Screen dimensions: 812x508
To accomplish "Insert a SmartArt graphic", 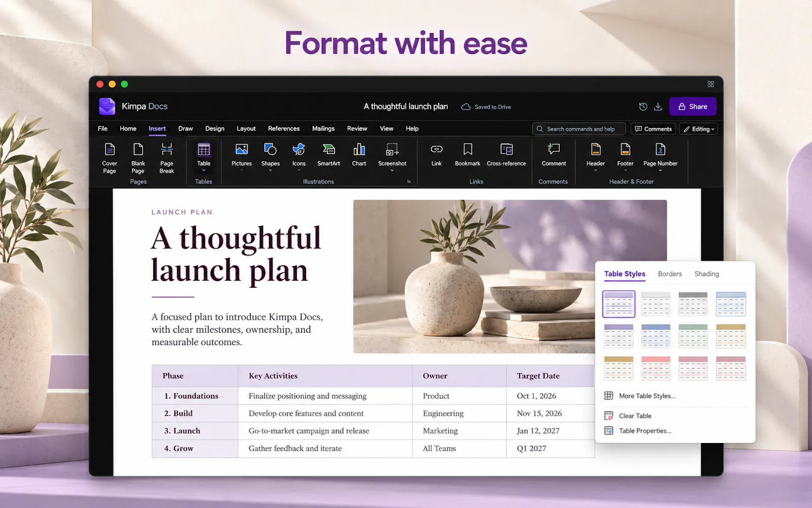I will [x=328, y=155].
